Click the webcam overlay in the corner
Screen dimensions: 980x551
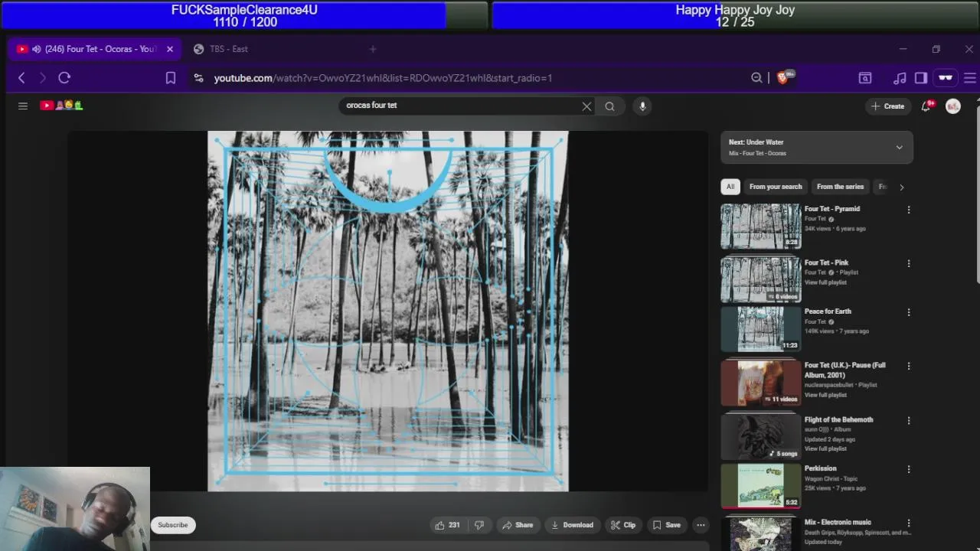pos(75,509)
